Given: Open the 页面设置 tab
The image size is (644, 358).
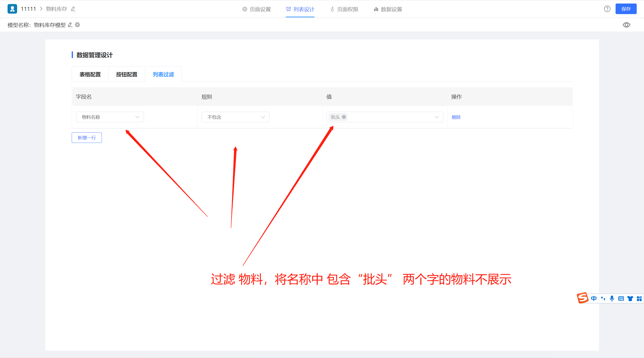Looking at the screenshot, I should [257, 9].
